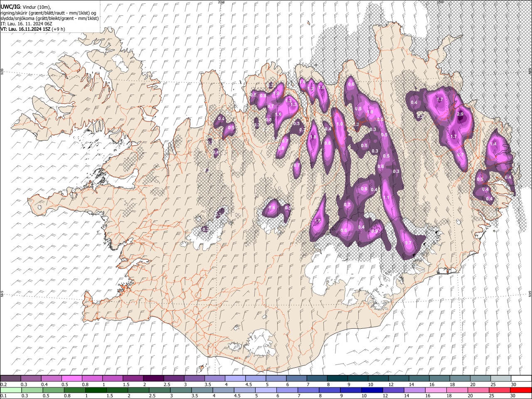The width and height of the screenshot is (532, 399).
Task: Select darkest purple top swatch between 2 and 2.5
Action: point(153,378)
